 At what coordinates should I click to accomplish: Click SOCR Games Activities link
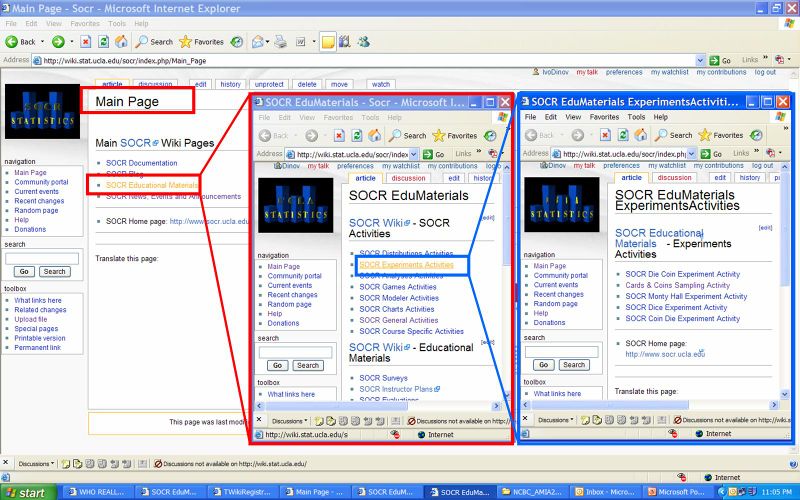tap(397, 287)
